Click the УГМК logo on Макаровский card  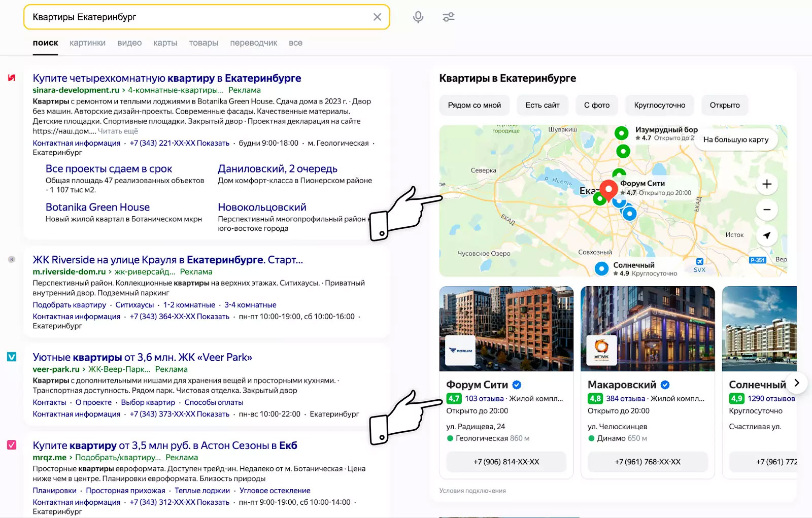coord(601,350)
